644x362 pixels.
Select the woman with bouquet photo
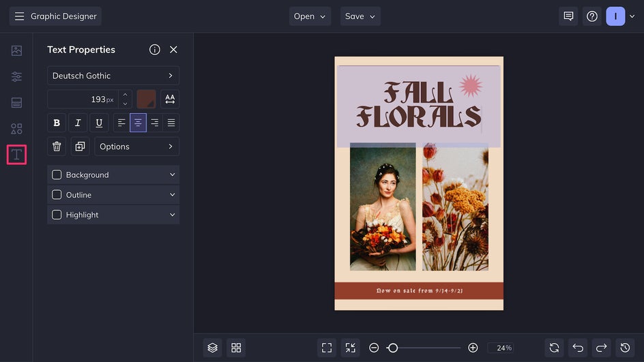click(x=383, y=207)
